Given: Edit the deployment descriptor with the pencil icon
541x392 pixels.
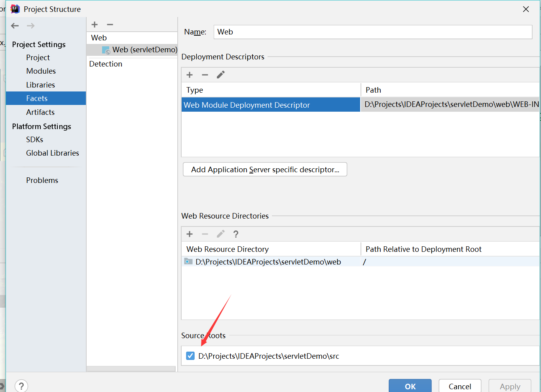Looking at the screenshot, I should [220, 74].
